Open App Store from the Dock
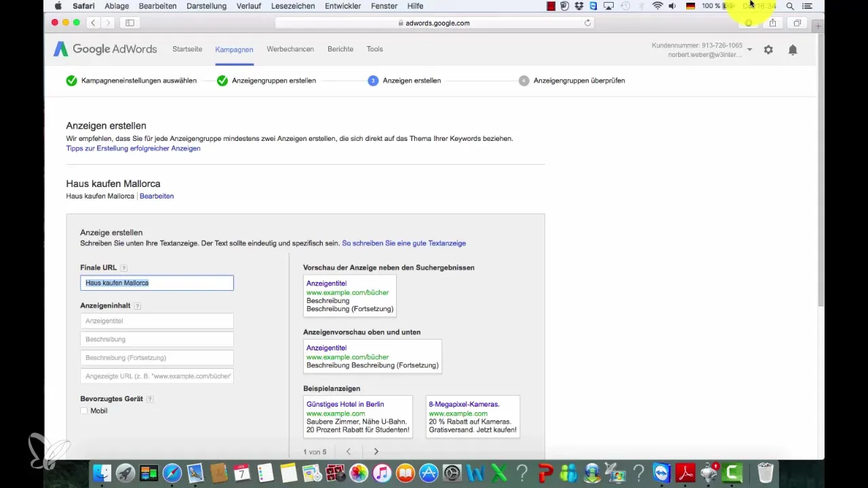The height and width of the screenshot is (488, 868). click(x=429, y=473)
